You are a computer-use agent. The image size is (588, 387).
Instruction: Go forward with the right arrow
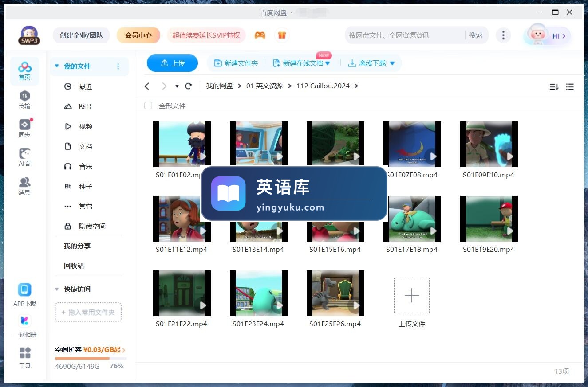click(164, 86)
